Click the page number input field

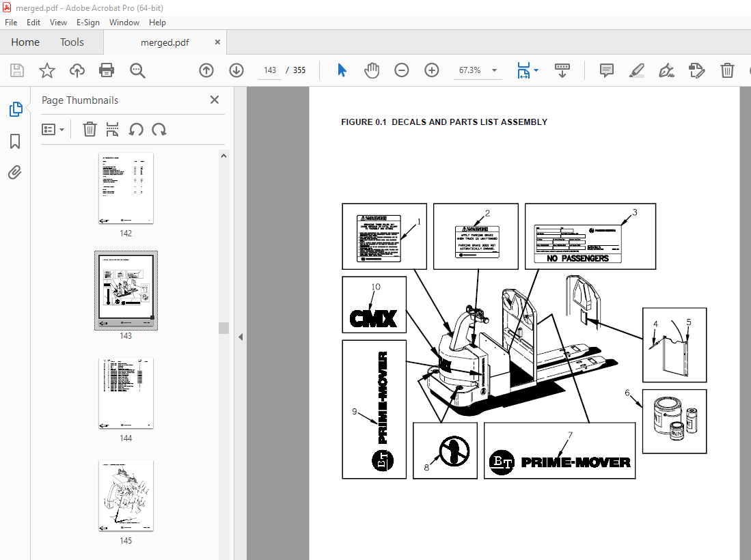270,70
